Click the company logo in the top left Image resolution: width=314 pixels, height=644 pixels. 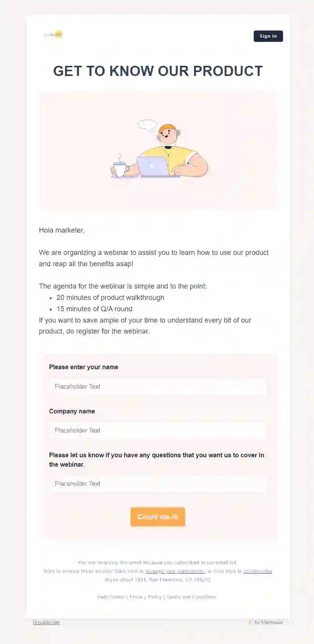tap(53, 34)
